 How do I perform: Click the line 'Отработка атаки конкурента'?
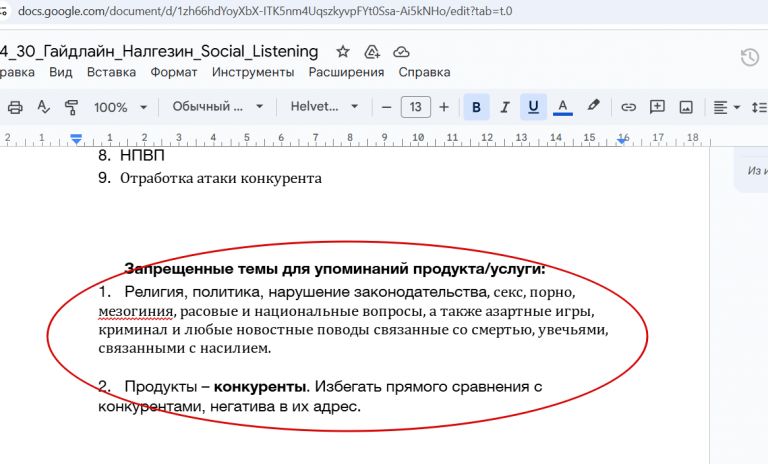coord(221,178)
